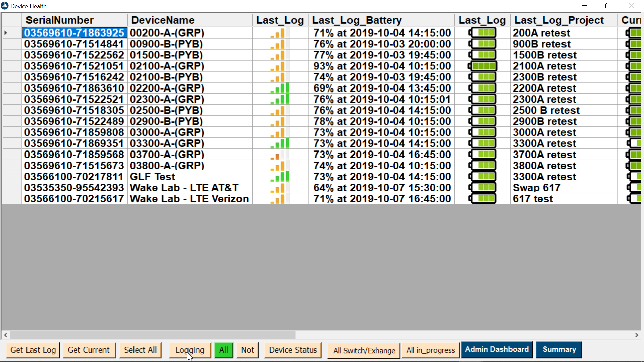The width and height of the screenshot is (644, 362).
Task: Click the battery icon for 00200-A-(GRP)
Action: tap(482, 33)
